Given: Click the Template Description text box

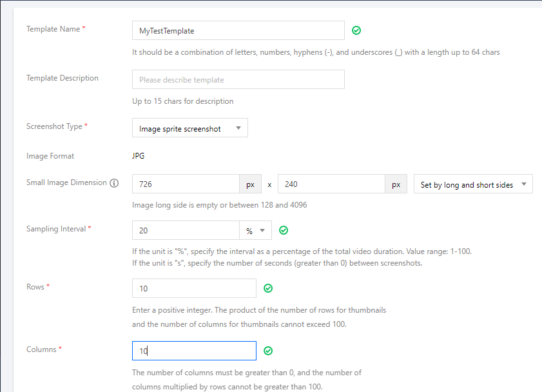Looking at the screenshot, I should [x=238, y=80].
